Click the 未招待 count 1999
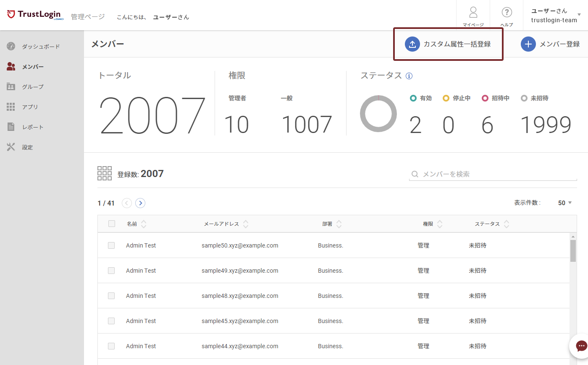Screen dimensions: 588x365 point(546,125)
